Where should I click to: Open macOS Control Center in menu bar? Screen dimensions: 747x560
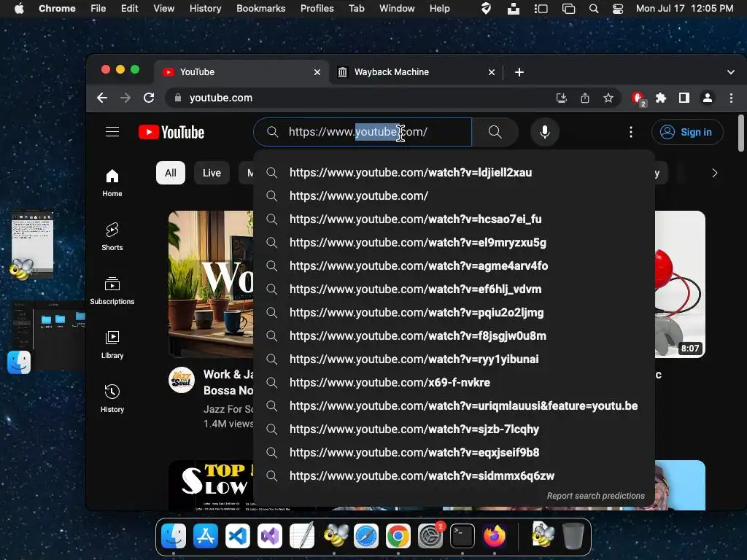(x=617, y=9)
